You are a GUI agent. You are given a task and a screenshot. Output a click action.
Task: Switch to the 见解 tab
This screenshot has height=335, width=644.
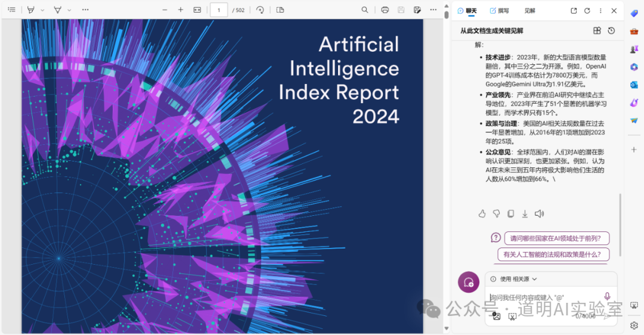[x=530, y=11]
